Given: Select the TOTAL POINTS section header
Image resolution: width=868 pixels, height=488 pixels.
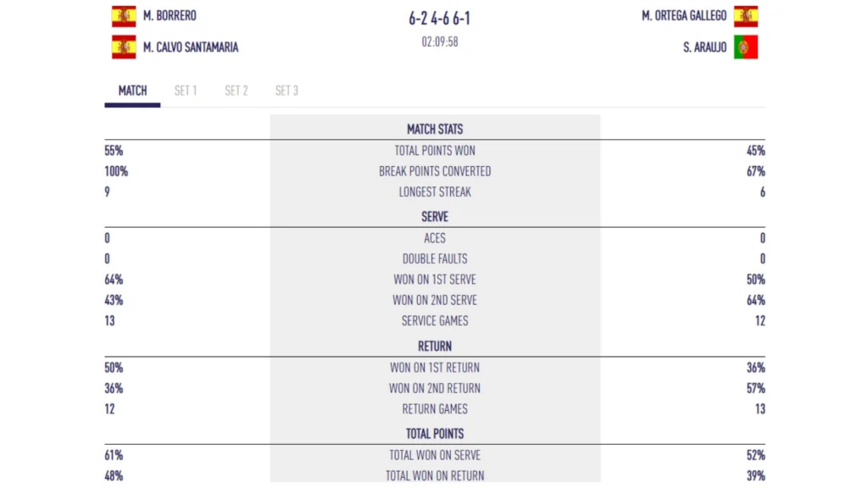Looking at the screenshot, I should click(435, 434).
